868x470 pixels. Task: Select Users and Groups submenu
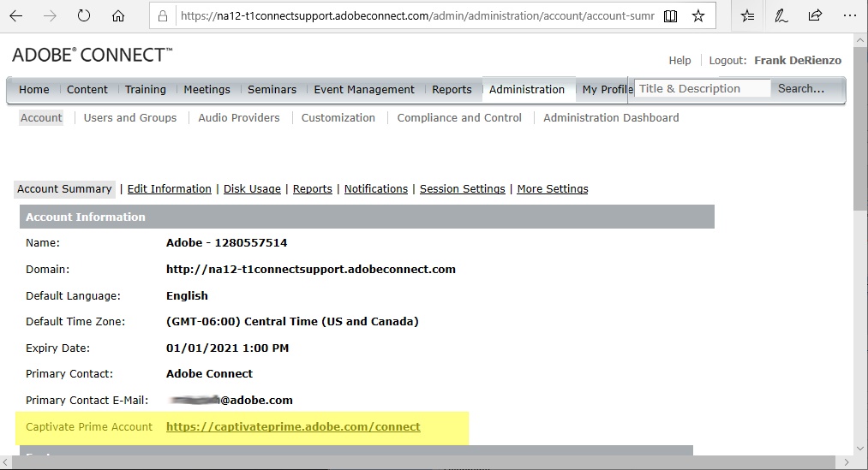pyautogui.click(x=130, y=118)
